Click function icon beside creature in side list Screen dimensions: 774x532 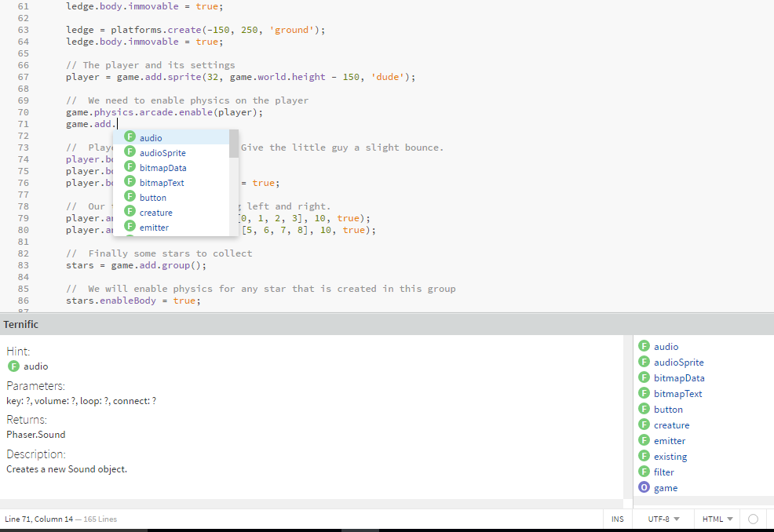644,425
